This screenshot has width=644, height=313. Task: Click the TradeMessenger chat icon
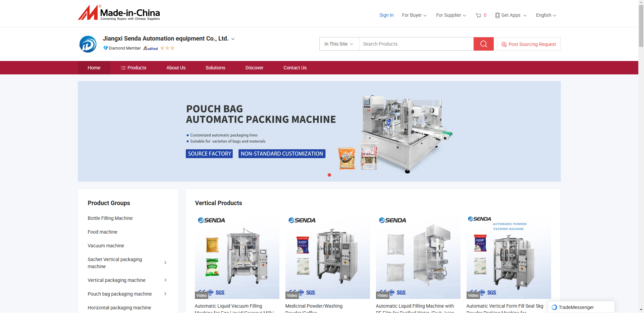(x=554, y=307)
